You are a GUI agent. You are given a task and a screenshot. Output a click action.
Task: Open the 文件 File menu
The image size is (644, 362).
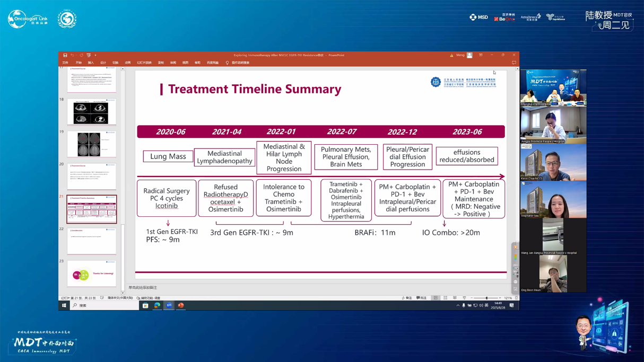[65, 63]
